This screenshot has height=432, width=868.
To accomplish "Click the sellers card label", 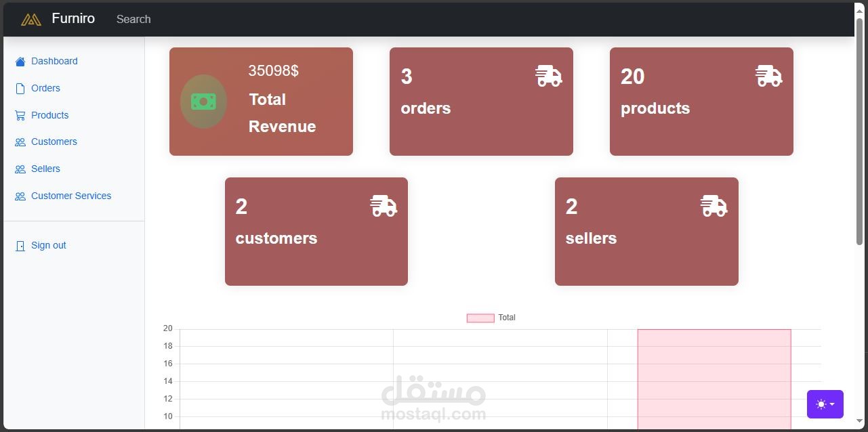I will 591,238.
